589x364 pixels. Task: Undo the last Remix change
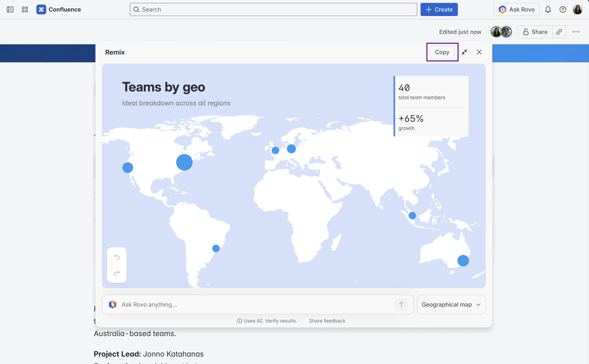point(117,257)
